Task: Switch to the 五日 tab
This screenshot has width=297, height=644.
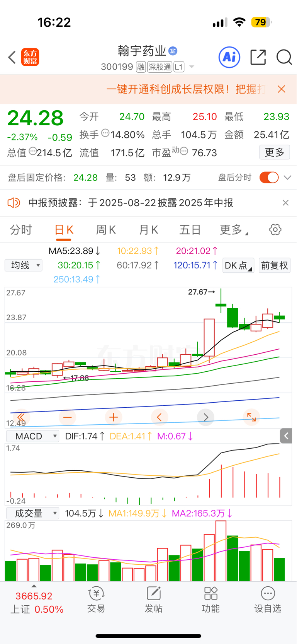Action: click(x=190, y=230)
